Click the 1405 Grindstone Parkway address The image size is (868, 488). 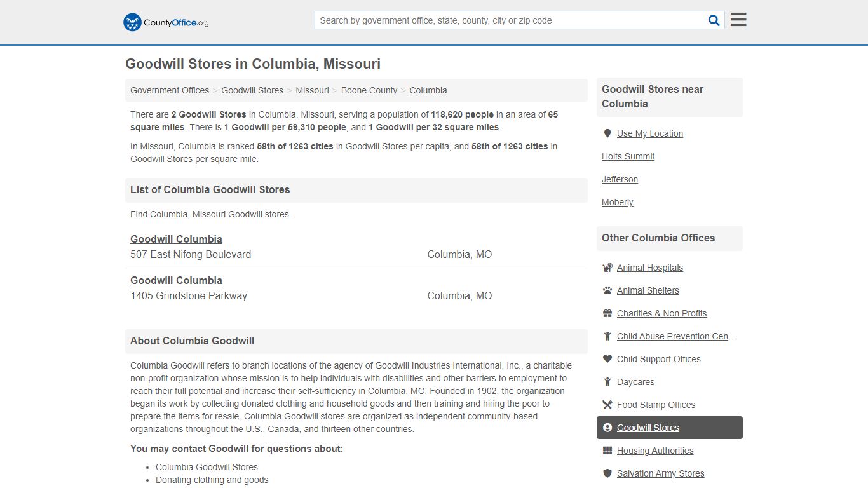(189, 295)
